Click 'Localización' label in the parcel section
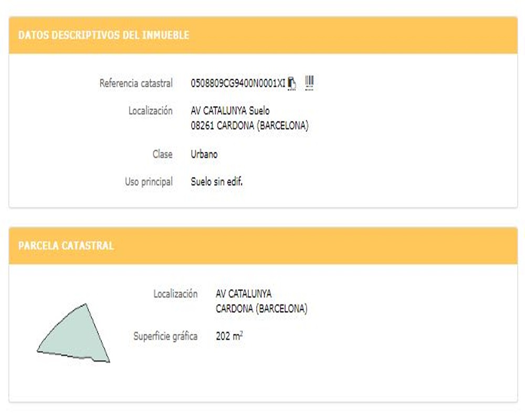Viewport: 525px width, 420px height. pos(175,294)
